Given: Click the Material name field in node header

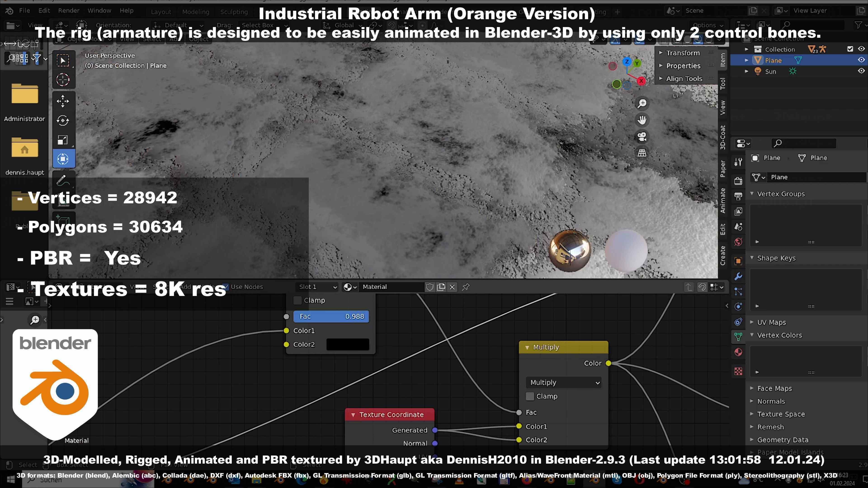Looking at the screenshot, I should tap(391, 287).
